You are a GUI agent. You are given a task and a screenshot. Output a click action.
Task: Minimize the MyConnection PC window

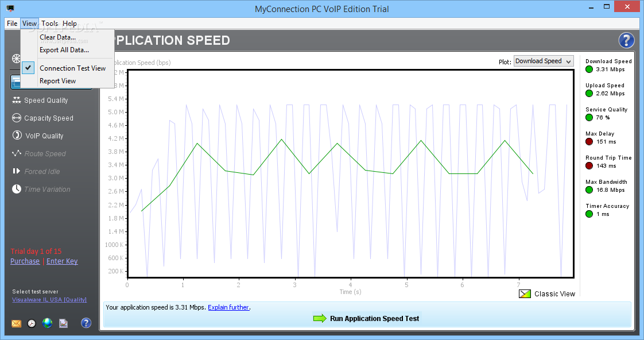591,7
